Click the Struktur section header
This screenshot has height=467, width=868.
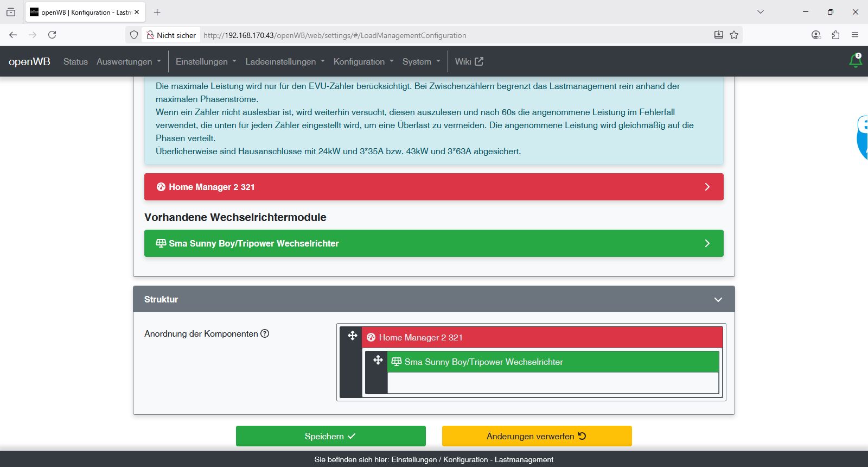434,299
